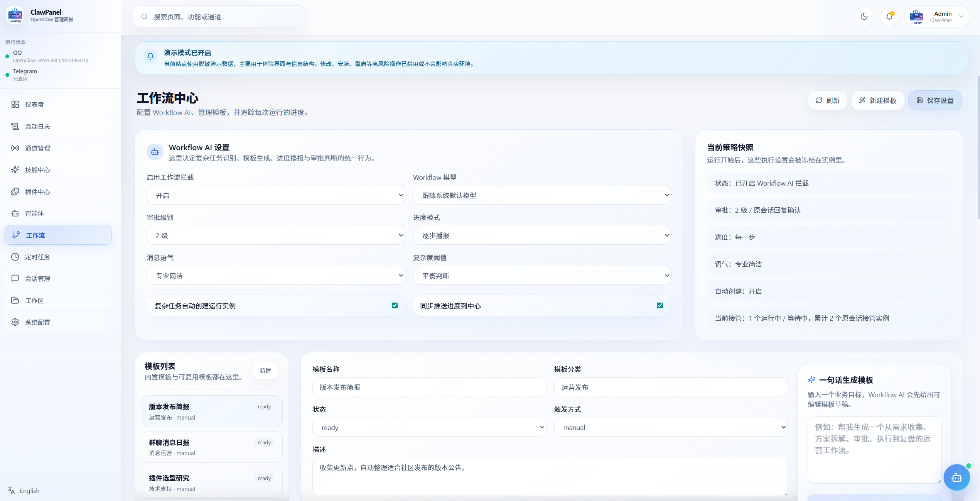Screen dimensions: 980x501
Task: Uncheck 同步推送进度到中心
Action: [x=660, y=305]
